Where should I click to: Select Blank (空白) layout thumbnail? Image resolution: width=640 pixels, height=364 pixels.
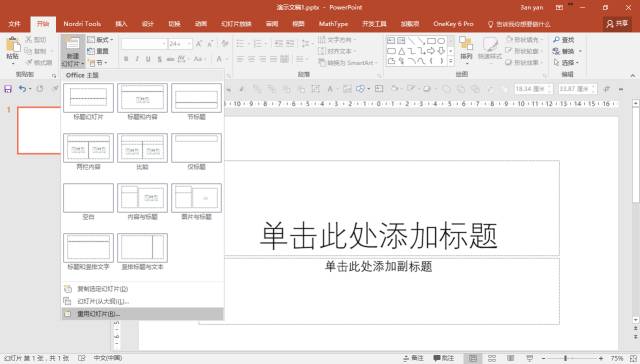(x=89, y=198)
